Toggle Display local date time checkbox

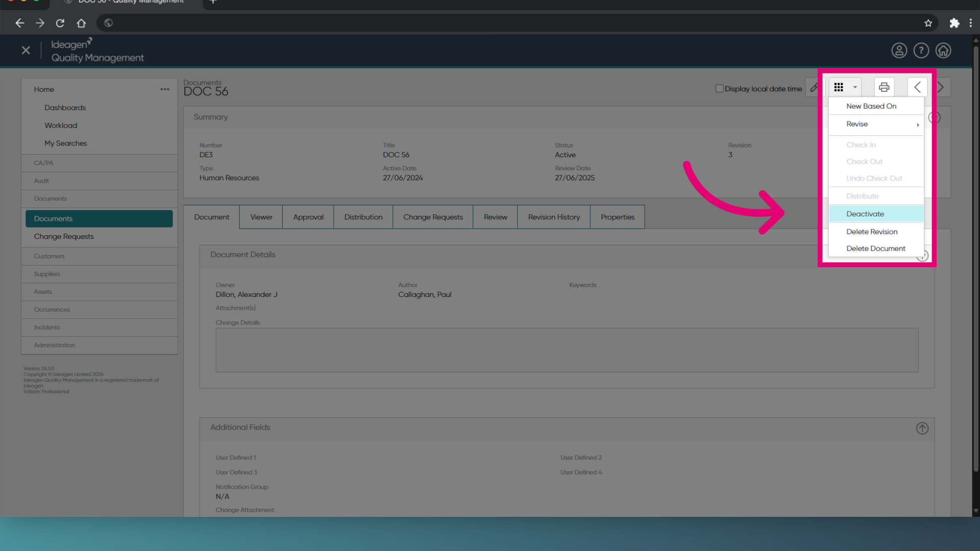(x=719, y=88)
